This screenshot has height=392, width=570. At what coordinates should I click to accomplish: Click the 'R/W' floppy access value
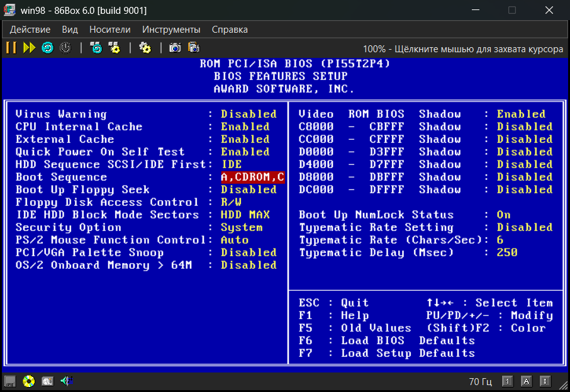coord(231,202)
